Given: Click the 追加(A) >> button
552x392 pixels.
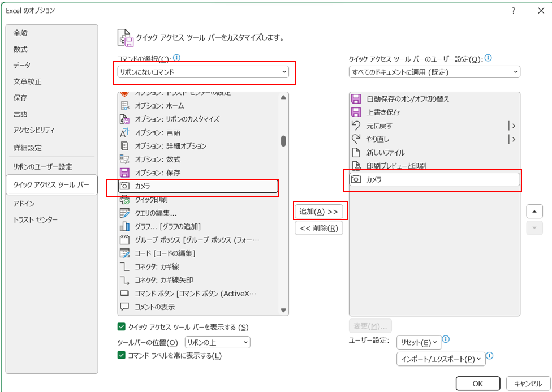Looking at the screenshot, I should [318, 212].
